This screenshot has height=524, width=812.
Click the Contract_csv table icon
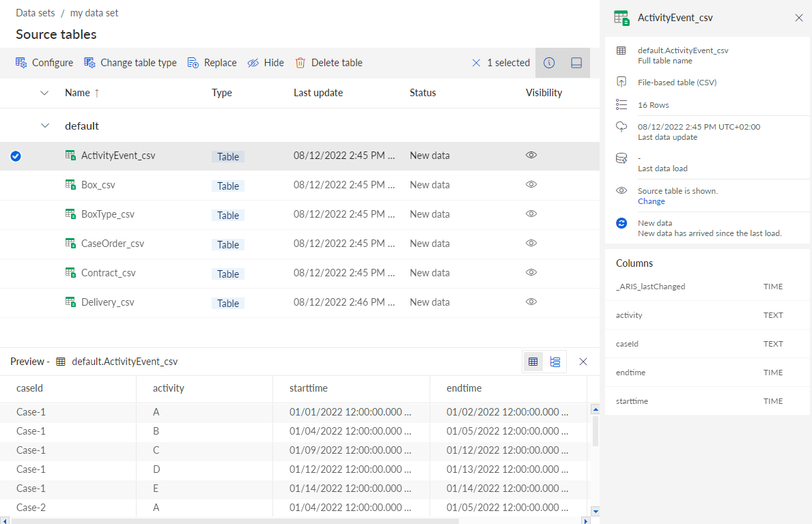70,272
